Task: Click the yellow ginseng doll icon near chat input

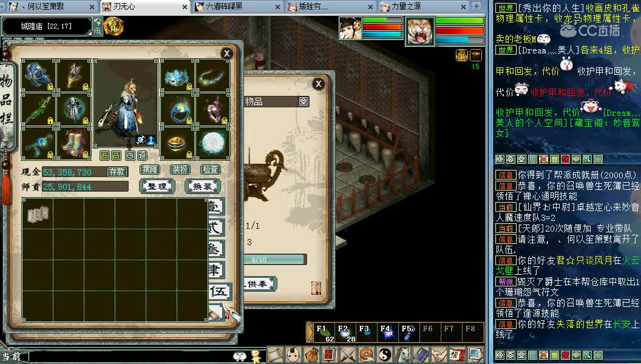Action: coord(256,356)
